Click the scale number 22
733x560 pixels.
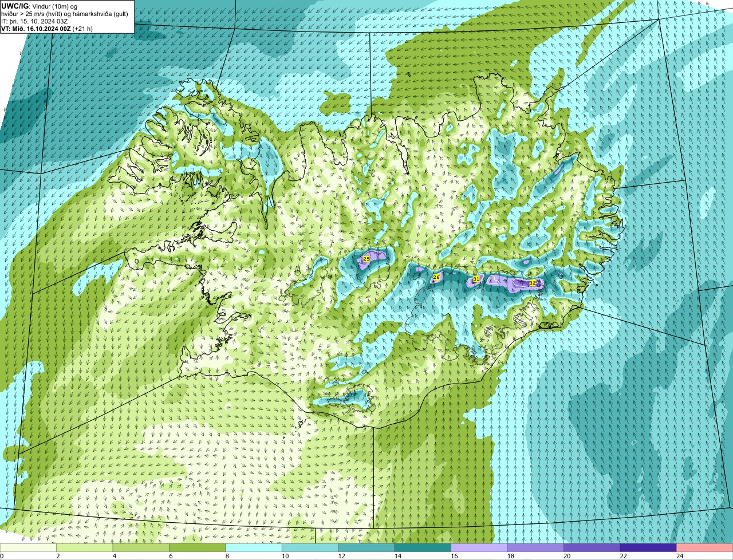click(x=622, y=556)
